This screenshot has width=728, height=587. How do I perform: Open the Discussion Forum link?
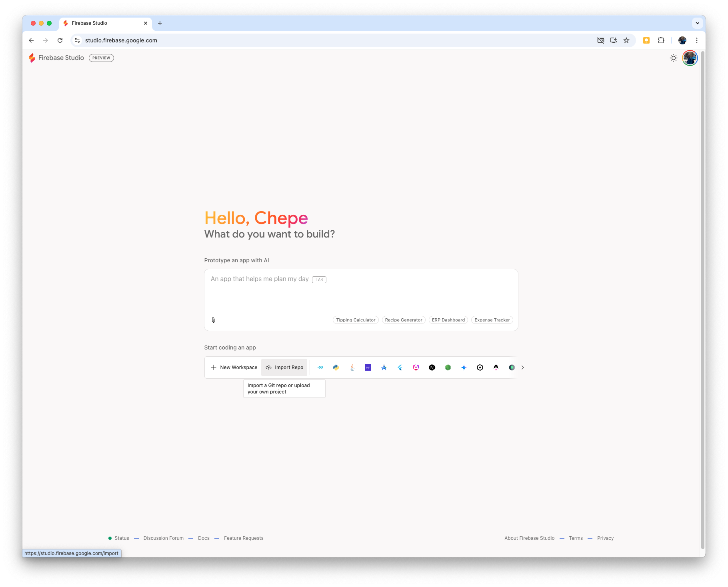pos(164,538)
